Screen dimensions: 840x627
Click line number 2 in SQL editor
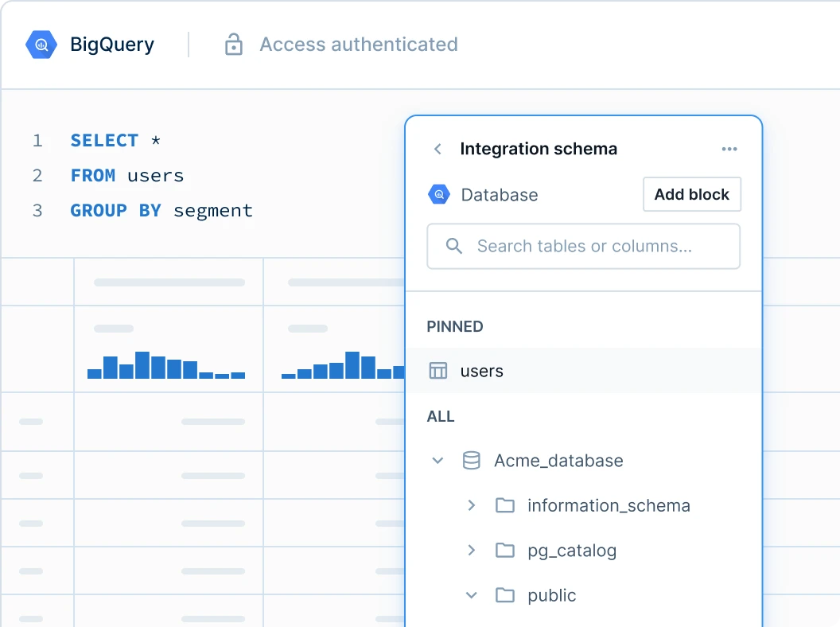[37, 176]
